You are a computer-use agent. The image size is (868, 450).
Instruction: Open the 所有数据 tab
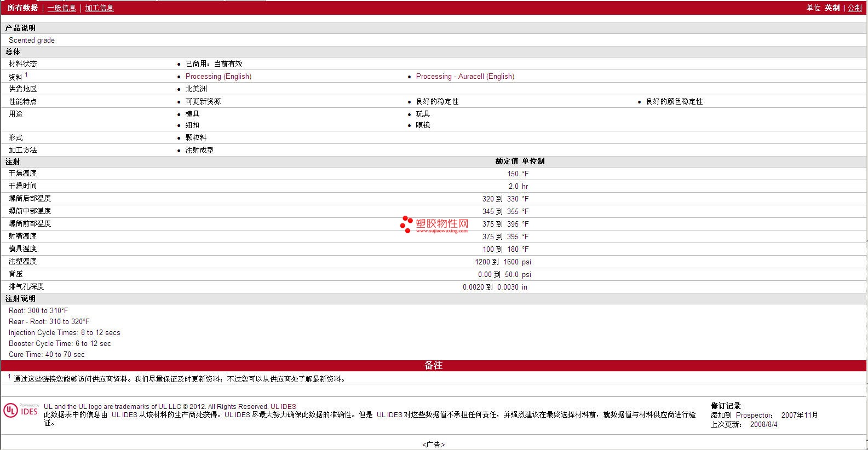pyautogui.click(x=22, y=8)
